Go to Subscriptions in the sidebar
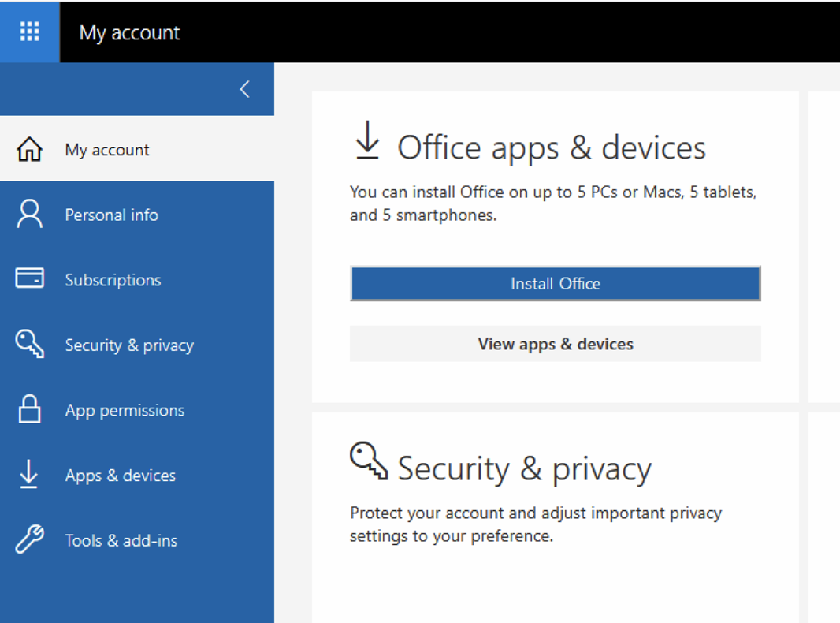This screenshot has height=623, width=840. tap(137, 279)
